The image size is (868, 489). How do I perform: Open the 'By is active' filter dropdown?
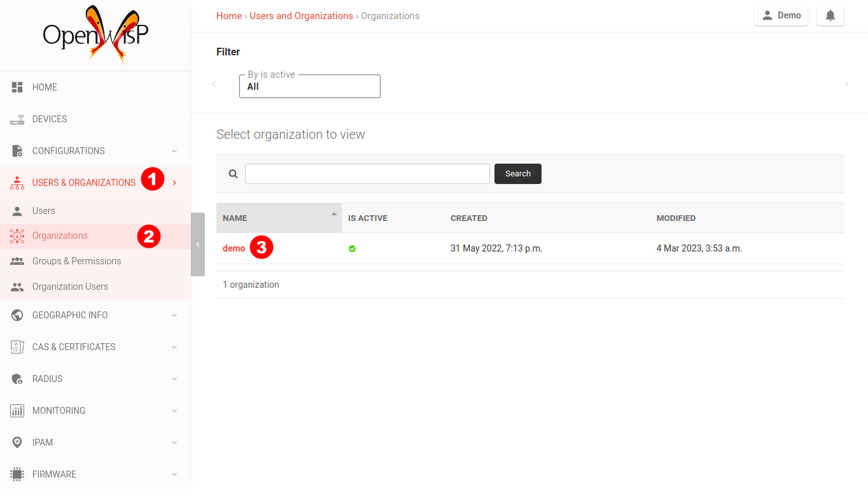(x=309, y=87)
